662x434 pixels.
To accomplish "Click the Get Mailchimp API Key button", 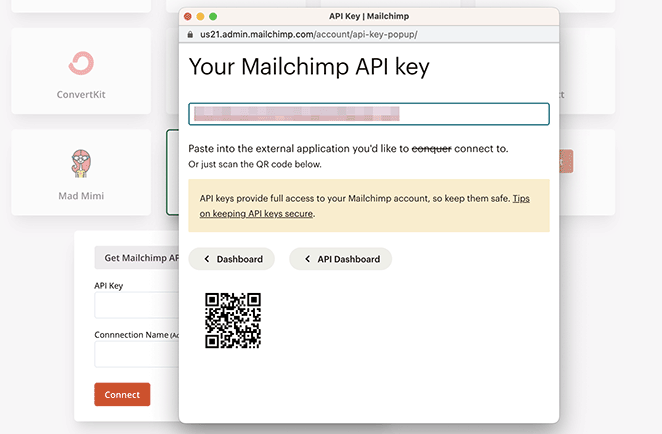I will [x=137, y=258].
